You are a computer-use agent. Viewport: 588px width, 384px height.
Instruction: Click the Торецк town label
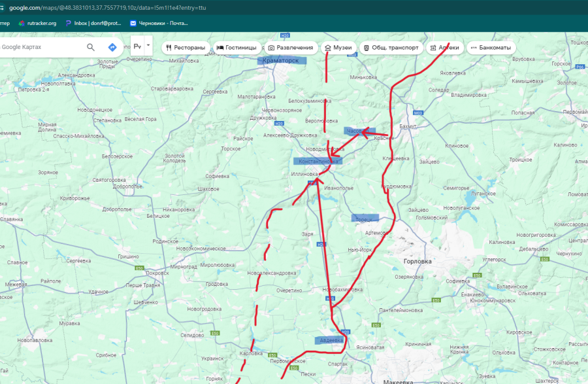coord(365,219)
